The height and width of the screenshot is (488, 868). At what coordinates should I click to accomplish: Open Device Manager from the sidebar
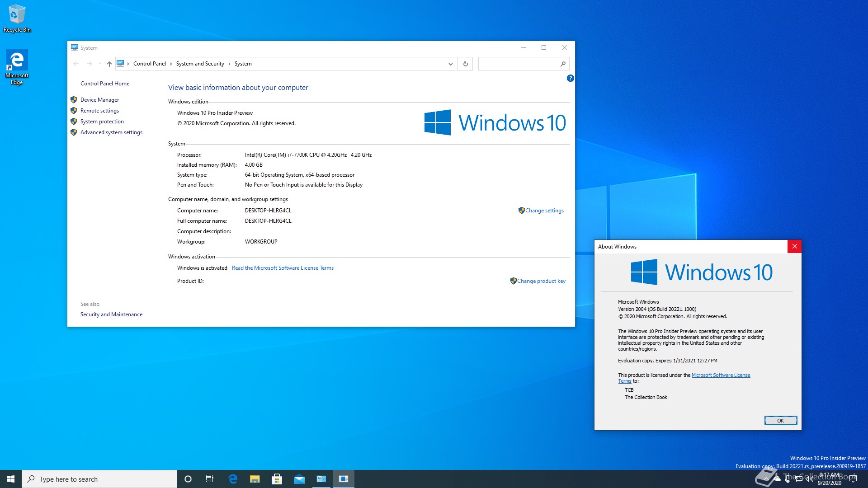click(99, 100)
